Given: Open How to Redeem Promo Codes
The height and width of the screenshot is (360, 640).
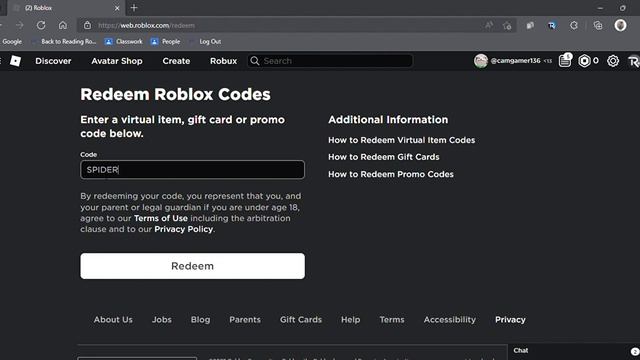Looking at the screenshot, I should click(391, 174).
